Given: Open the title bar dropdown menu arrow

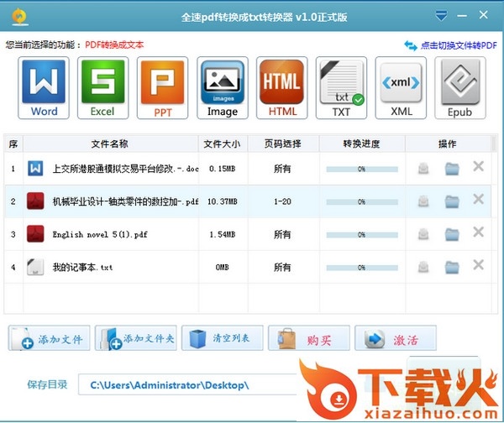Looking at the screenshot, I should point(443,16).
